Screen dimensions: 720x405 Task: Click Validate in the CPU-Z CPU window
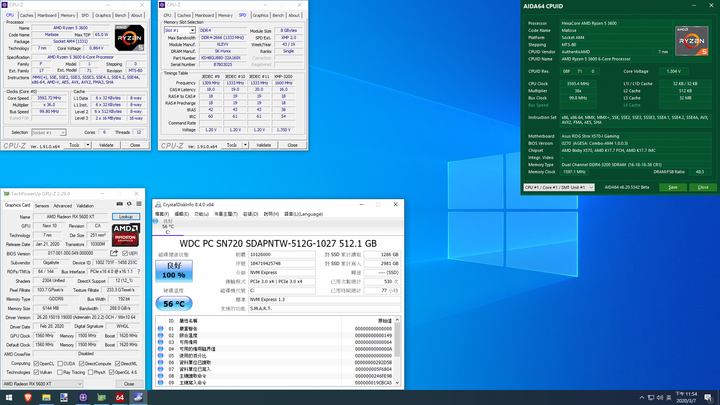point(106,145)
